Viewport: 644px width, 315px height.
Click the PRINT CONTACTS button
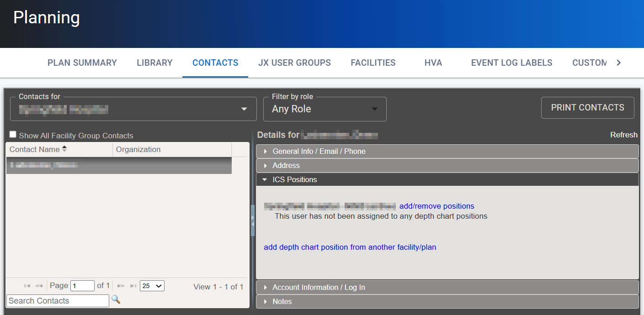(587, 107)
